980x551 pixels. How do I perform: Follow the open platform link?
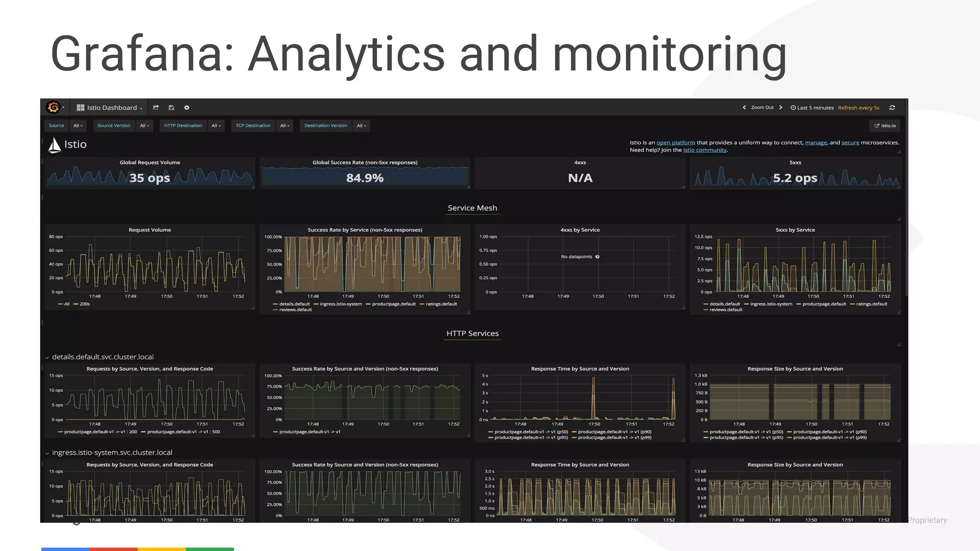pyautogui.click(x=676, y=143)
